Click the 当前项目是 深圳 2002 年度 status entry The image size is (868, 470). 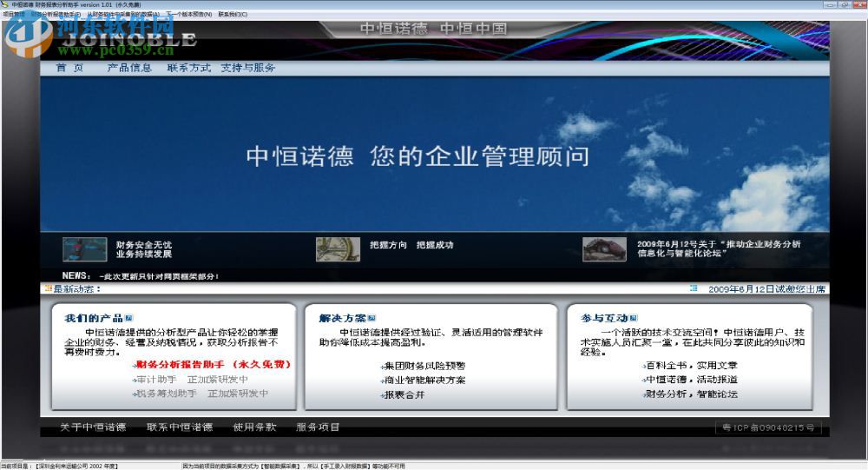pos(59,467)
